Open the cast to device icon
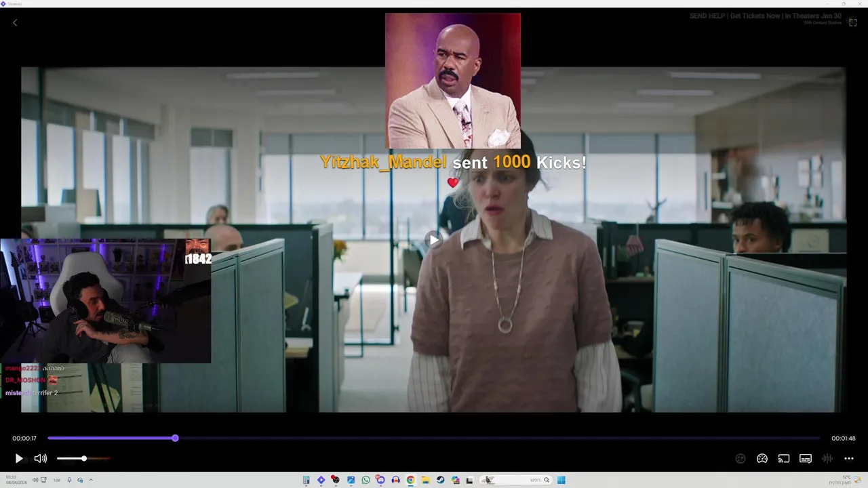Viewport: 868px width, 488px height. coord(784,459)
